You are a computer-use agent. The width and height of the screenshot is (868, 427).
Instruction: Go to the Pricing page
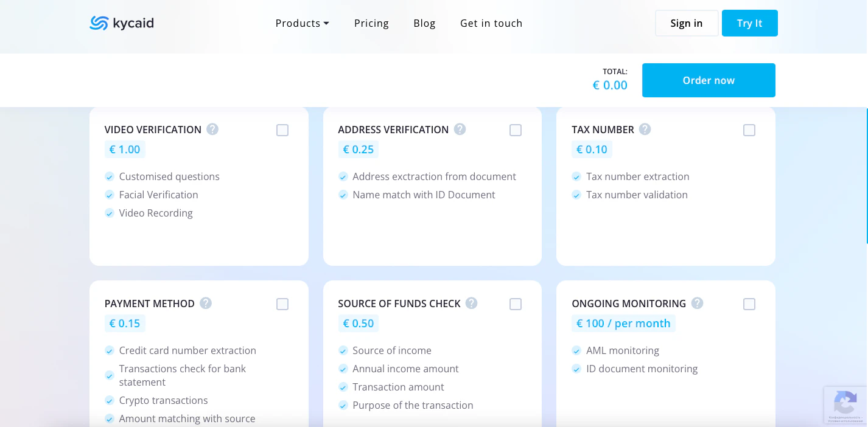coord(371,23)
